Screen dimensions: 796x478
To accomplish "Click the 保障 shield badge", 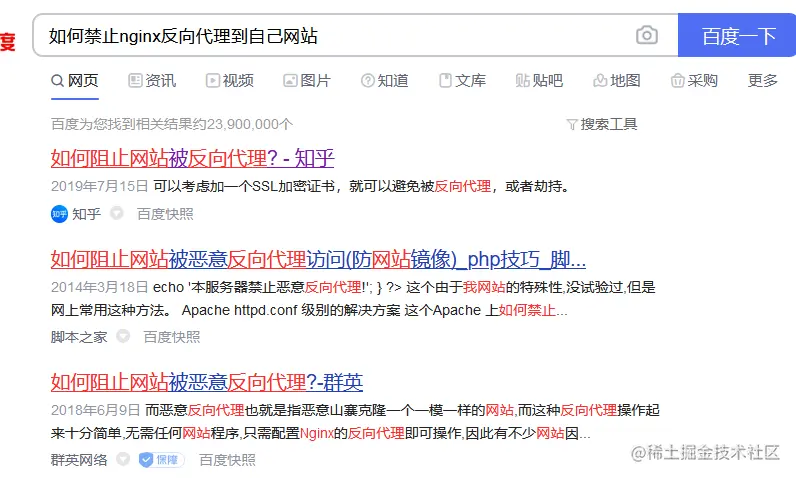I will [x=161, y=460].
